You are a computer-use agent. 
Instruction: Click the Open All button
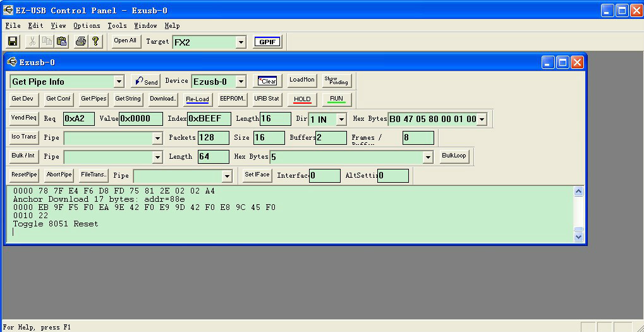[125, 40]
